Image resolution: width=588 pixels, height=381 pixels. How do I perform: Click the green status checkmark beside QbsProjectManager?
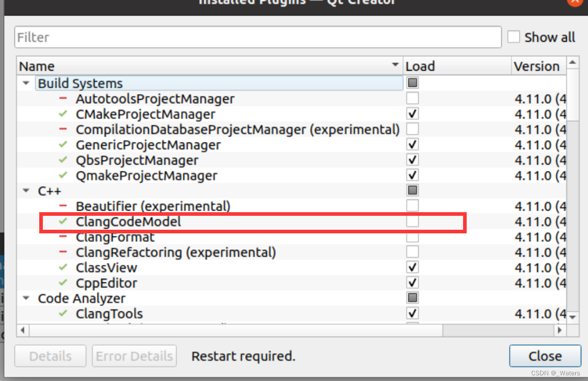pos(63,160)
